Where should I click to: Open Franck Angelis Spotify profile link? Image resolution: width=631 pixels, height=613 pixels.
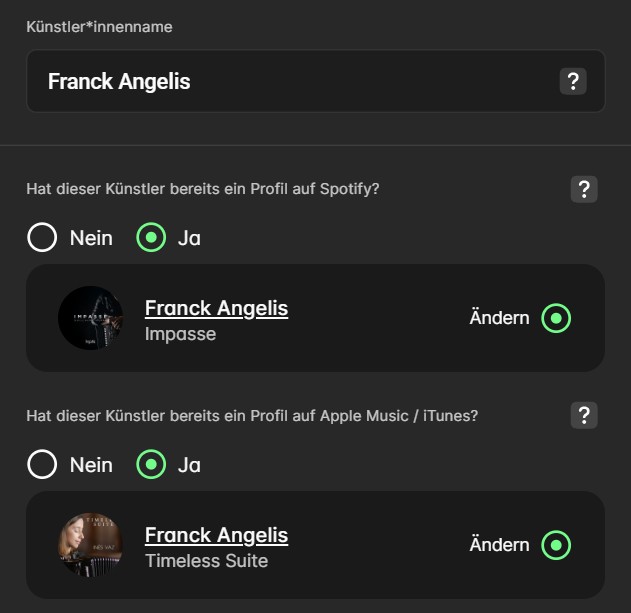tap(216, 308)
